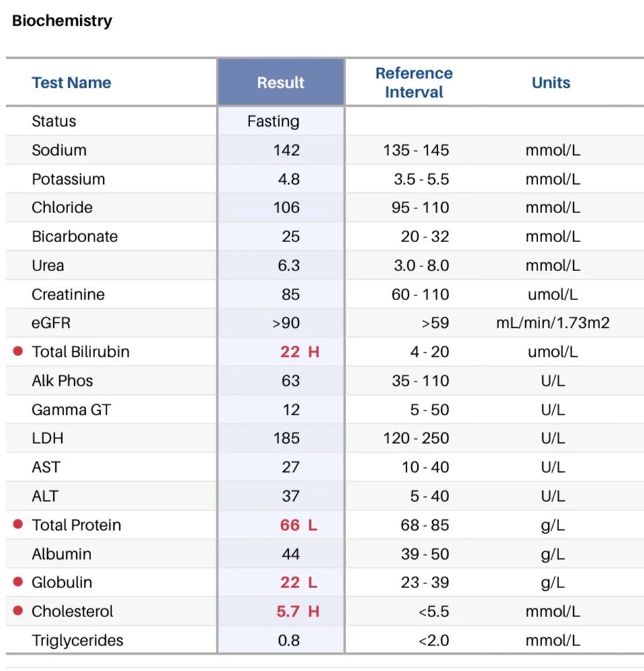Click the Fasting status value
This screenshot has height=671, width=644.
[273, 121]
